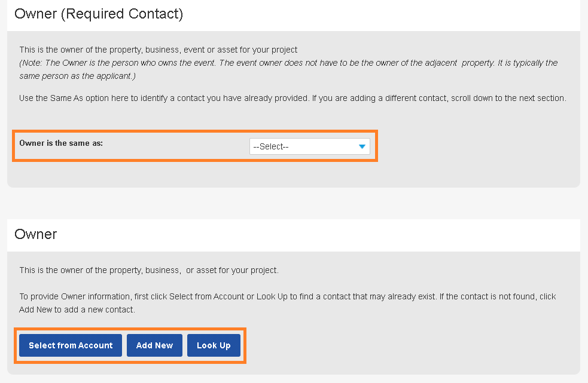This screenshot has width=588, height=383.
Task: Click the 'Use the Same As option' paragraph
Action: [292, 98]
